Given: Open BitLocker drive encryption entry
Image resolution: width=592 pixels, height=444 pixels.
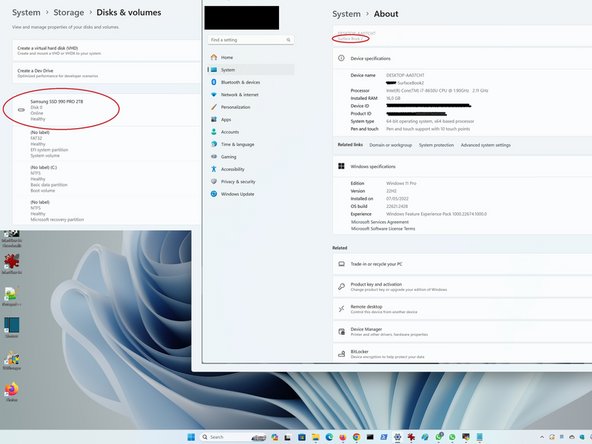Looking at the screenshot, I should click(x=462, y=354).
